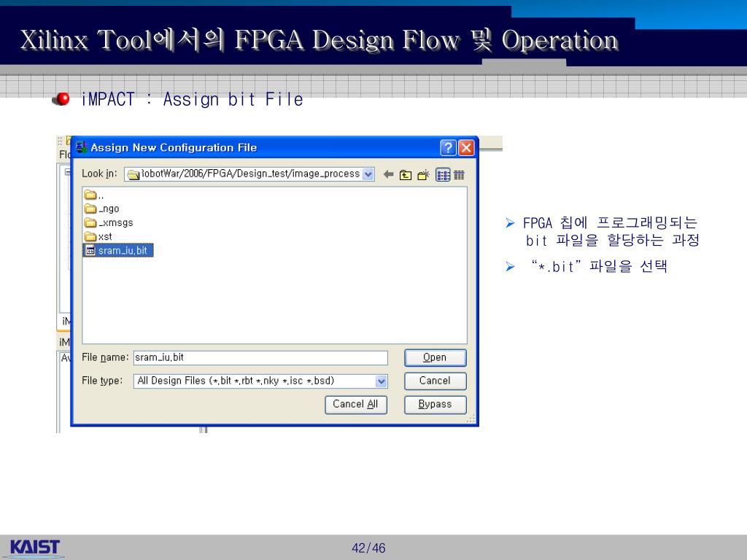The image size is (747, 560).
Task: Click the Cancel button
Action: (435, 381)
